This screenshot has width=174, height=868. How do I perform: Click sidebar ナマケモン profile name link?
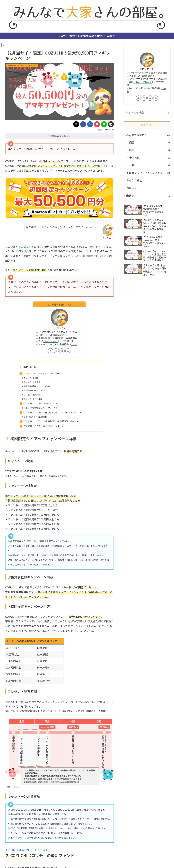pos(148,69)
